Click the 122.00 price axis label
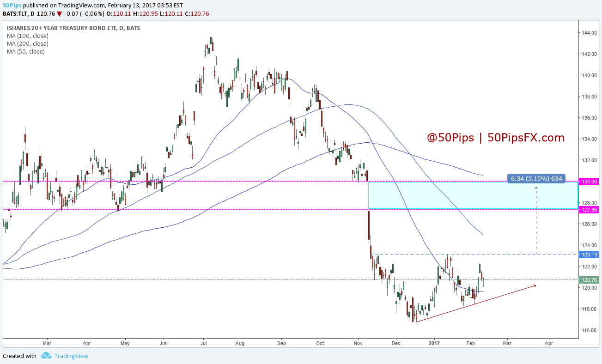Screen dimensions: 602x364 click(x=590, y=267)
